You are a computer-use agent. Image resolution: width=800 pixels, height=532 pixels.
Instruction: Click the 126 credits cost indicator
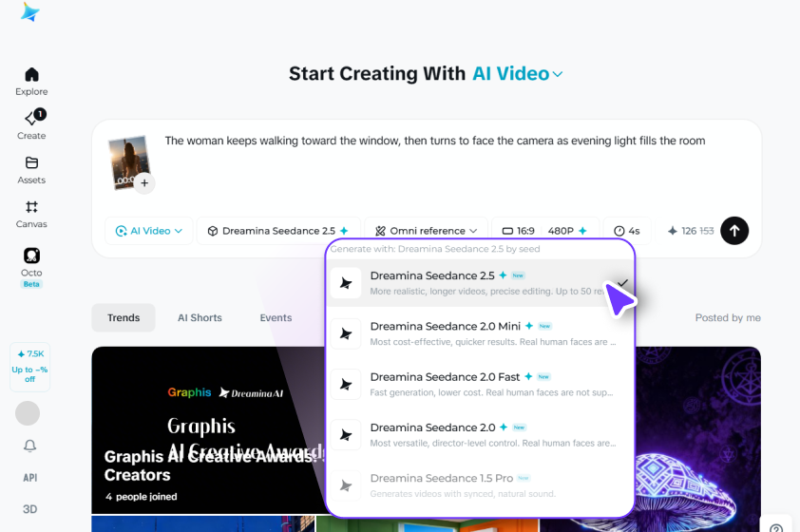pos(691,231)
